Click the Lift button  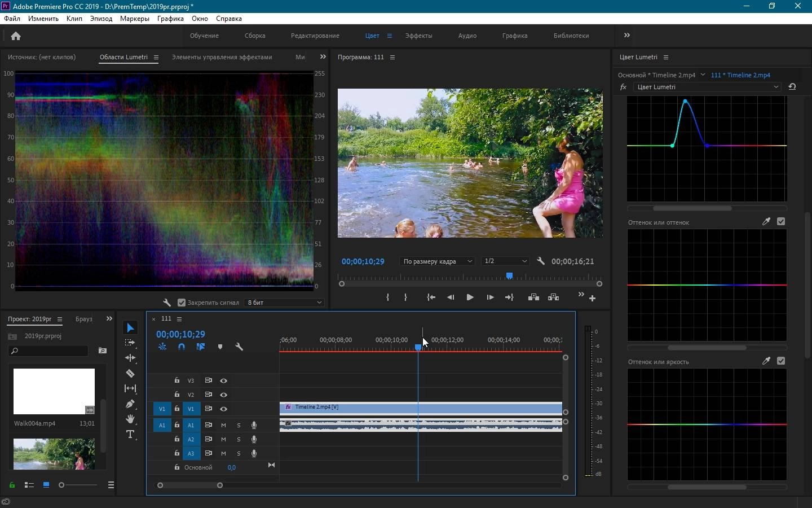[533, 297]
